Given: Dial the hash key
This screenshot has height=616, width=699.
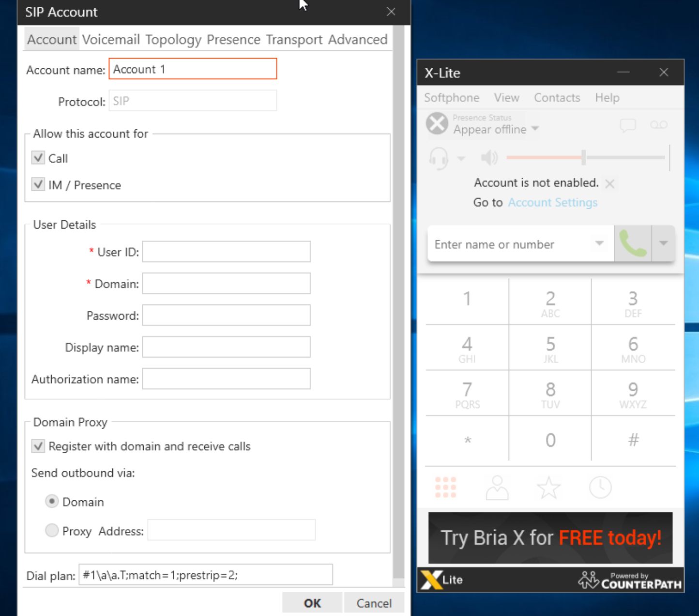Looking at the screenshot, I should click(x=633, y=439).
